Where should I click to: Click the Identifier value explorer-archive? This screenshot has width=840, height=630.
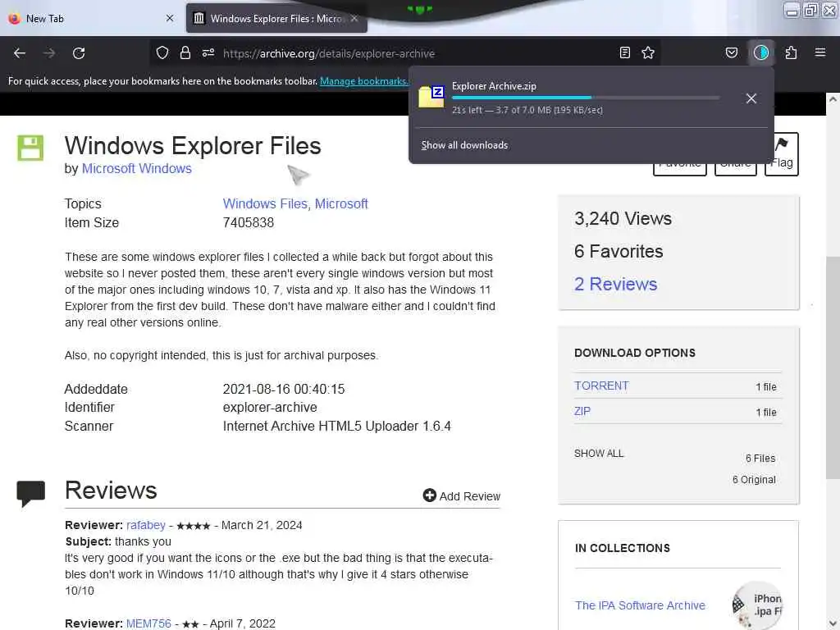(x=270, y=407)
